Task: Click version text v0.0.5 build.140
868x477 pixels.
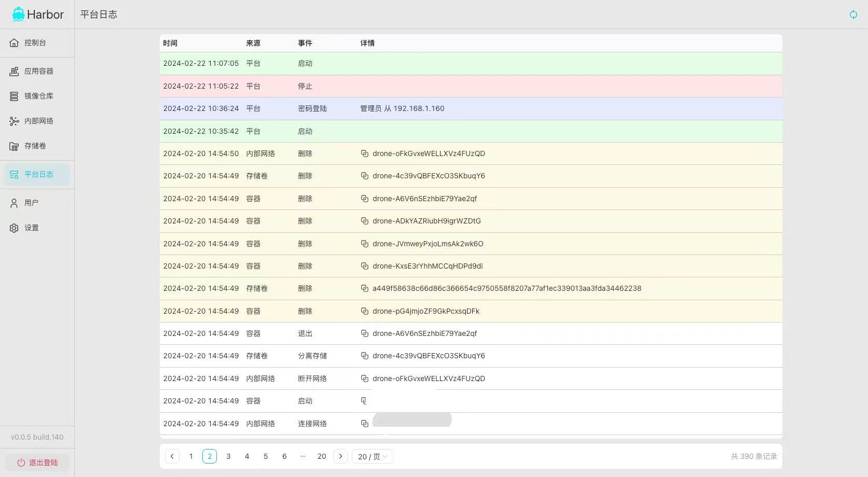Action: coord(37,437)
